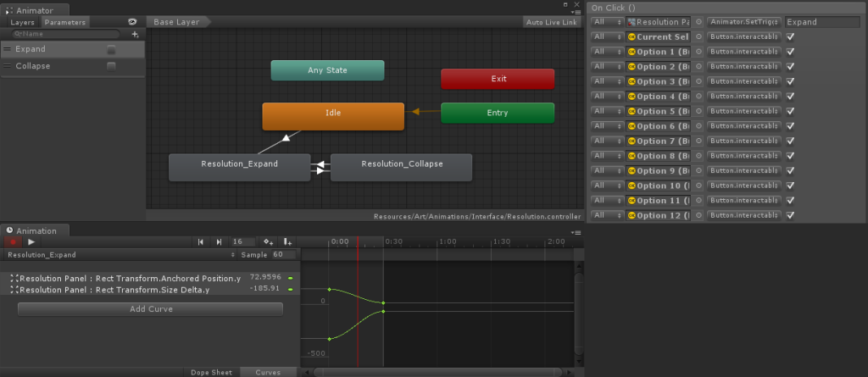Open the Animator.SetTrigger function dropdown
Screen dimensions: 868x377
click(x=743, y=22)
